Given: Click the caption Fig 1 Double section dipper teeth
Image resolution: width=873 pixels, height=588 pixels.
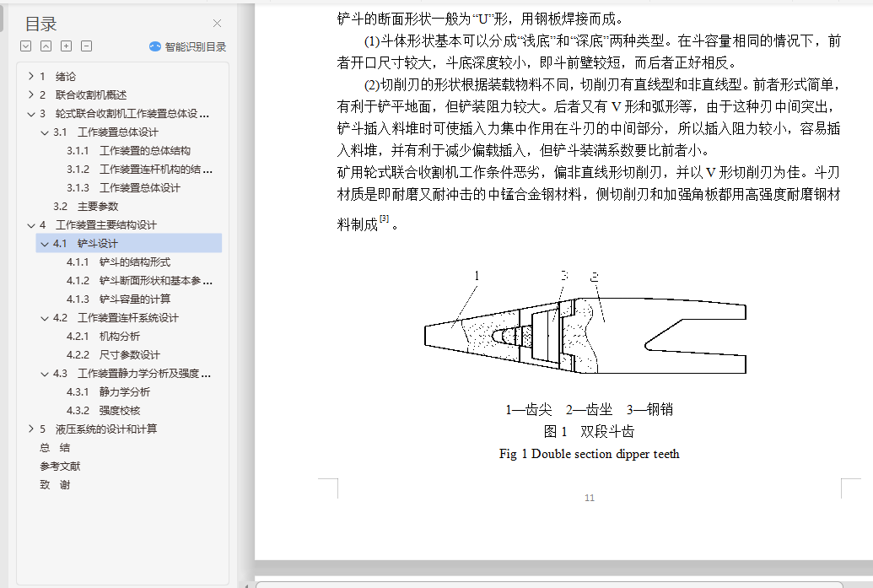Looking at the screenshot, I should pyautogui.click(x=589, y=454).
